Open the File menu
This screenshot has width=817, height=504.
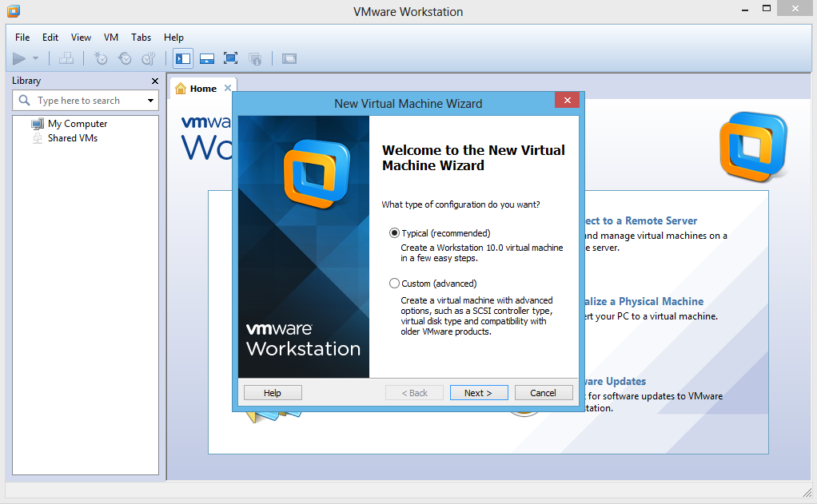[22, 38]
